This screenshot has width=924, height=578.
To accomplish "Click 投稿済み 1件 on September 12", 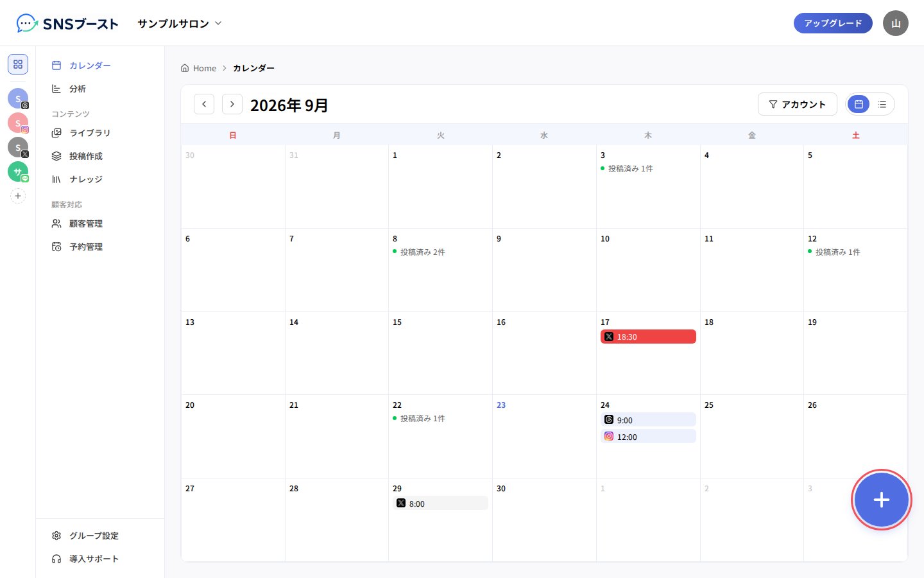I will 834,252.
